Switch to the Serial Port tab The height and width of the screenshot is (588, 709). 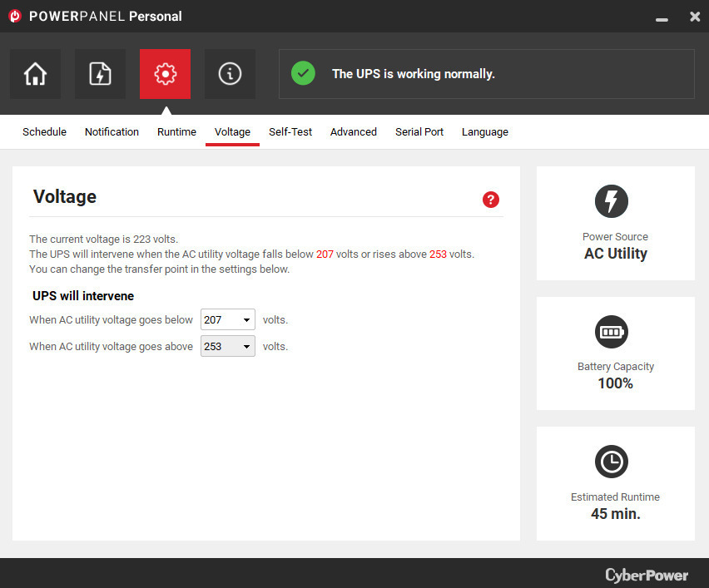coord(419,132)
